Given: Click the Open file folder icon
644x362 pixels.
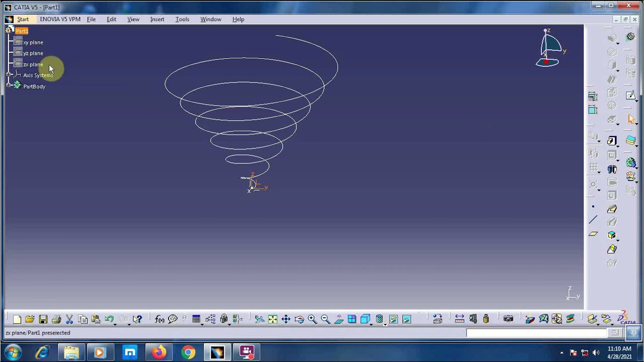Looking at the screenshot, I should click(30, 319).
